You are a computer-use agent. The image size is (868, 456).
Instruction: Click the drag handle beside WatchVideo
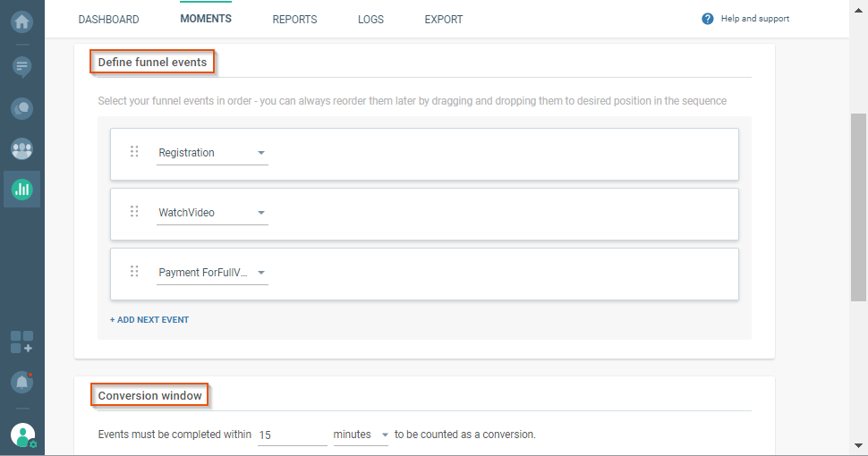(x=134, y=212)
